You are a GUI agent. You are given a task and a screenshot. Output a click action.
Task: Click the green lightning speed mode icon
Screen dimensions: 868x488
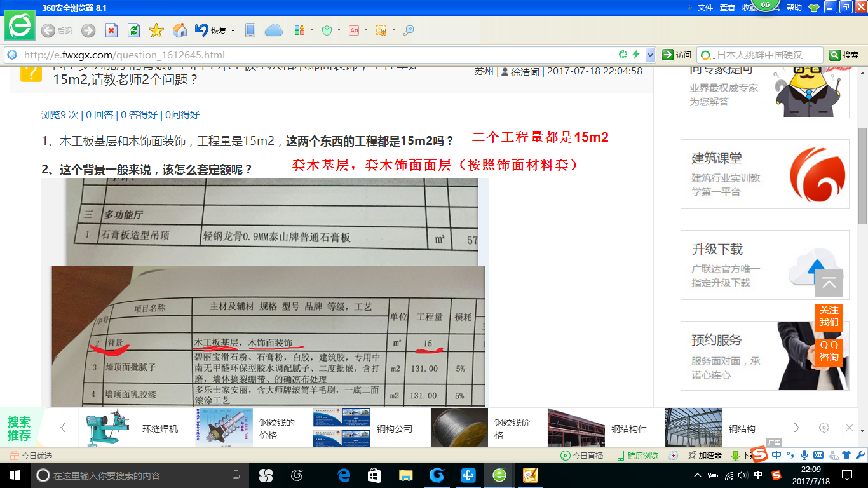click(x=636, y=55)
